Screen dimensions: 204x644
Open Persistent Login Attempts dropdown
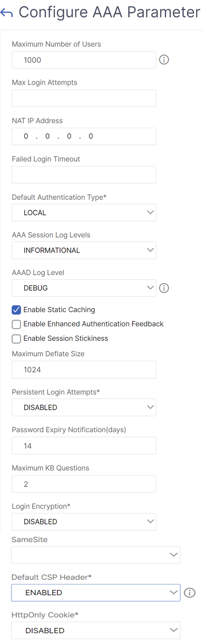[84, 407]
